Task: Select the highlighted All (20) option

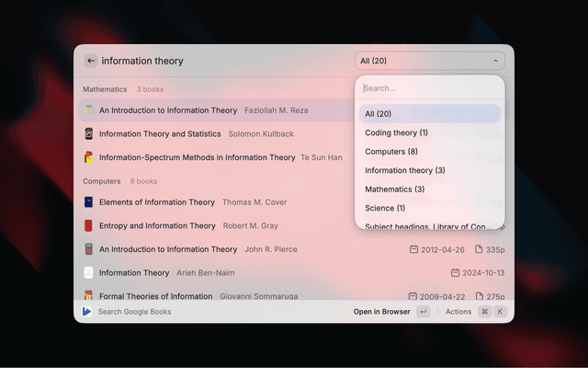Action: click(378, 114)
